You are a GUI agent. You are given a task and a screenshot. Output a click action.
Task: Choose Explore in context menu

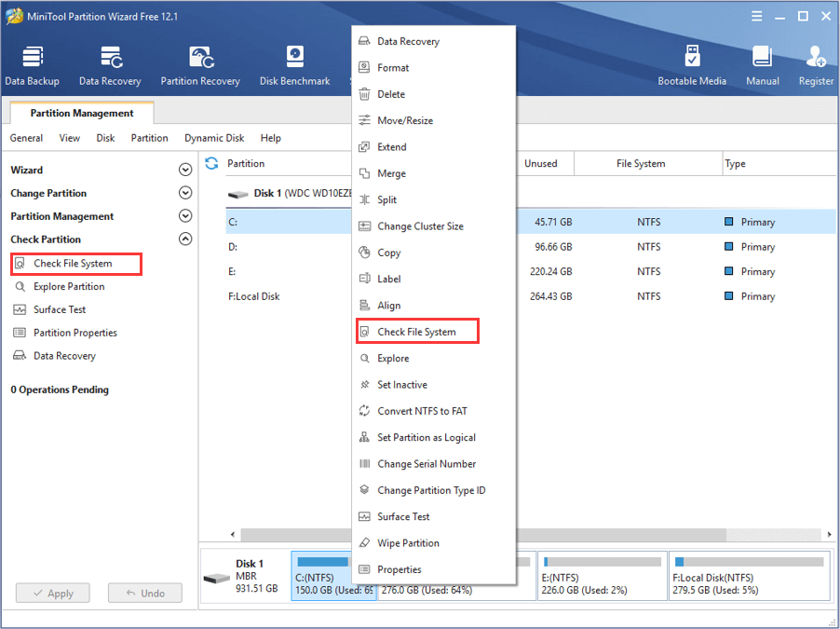433,358
